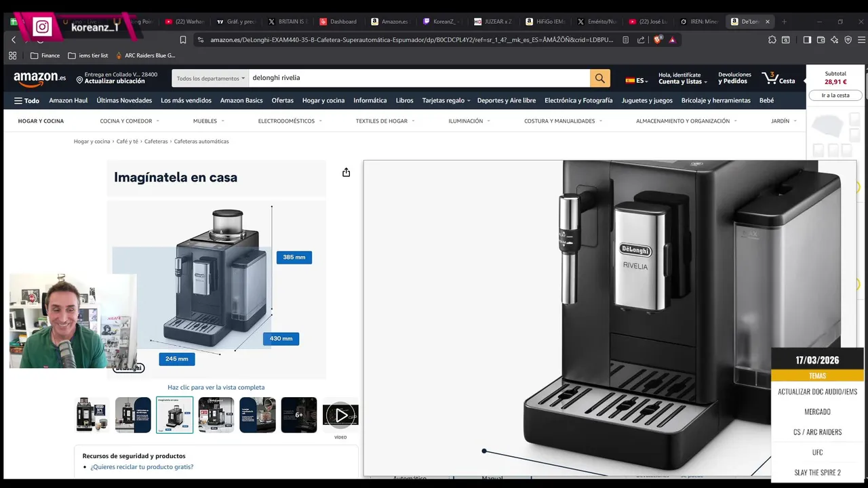Expand COSTURA Y MANUALIDADES menu

coord(563,121)
